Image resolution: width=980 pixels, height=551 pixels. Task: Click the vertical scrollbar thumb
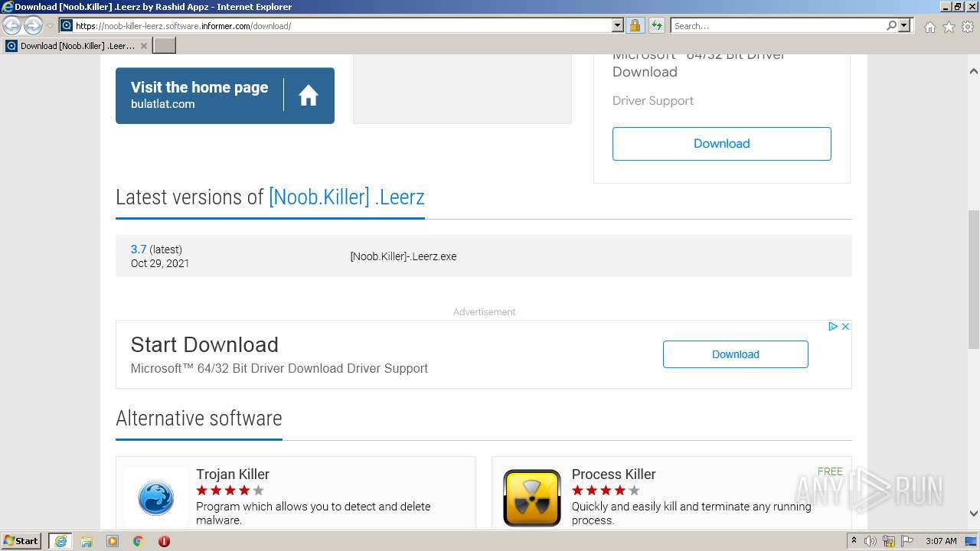click(974, 279)
